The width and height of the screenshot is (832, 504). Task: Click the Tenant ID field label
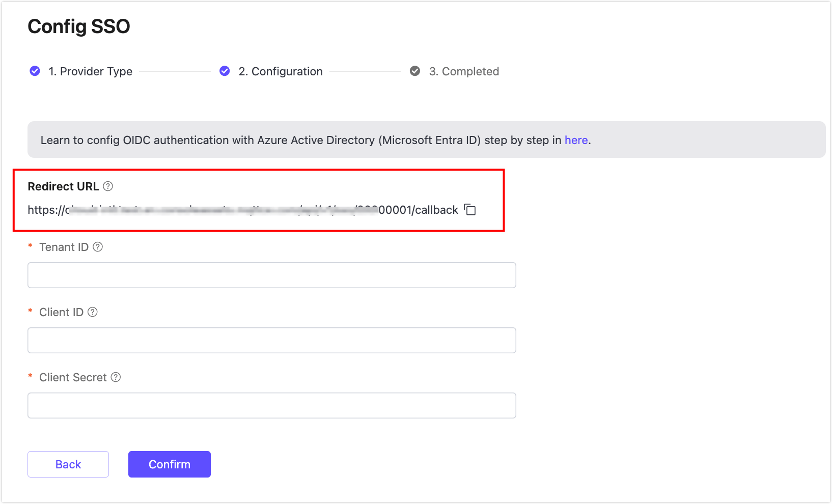64,247
